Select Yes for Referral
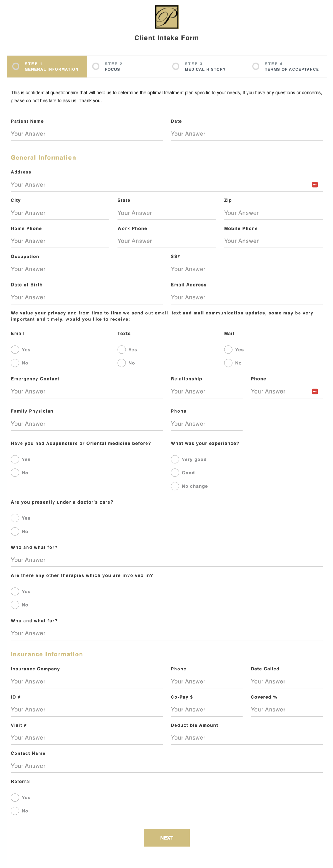Image resolution: width=333 pixels, height=868 pixels. pyautogui.click(x=15, y=797)
